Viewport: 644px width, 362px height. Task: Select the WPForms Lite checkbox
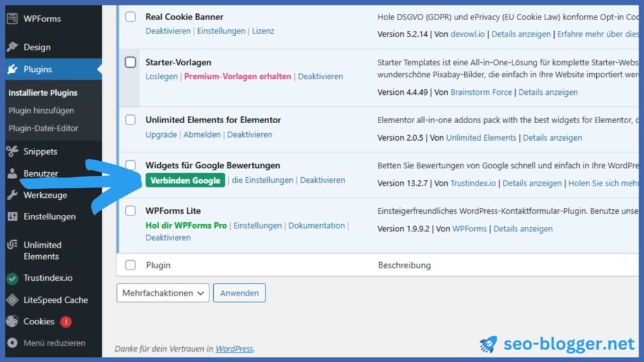(x=130, y=211)
